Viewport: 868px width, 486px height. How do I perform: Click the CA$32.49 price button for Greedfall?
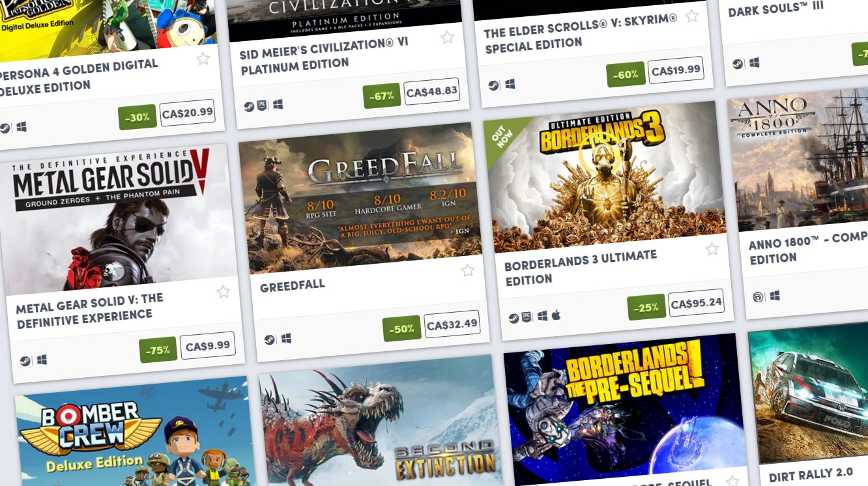pos(452,324)
